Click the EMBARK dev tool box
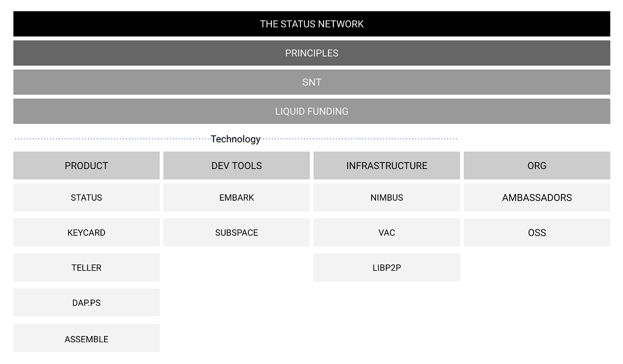Viewport: 623px width, 364px height. point(236,198)
